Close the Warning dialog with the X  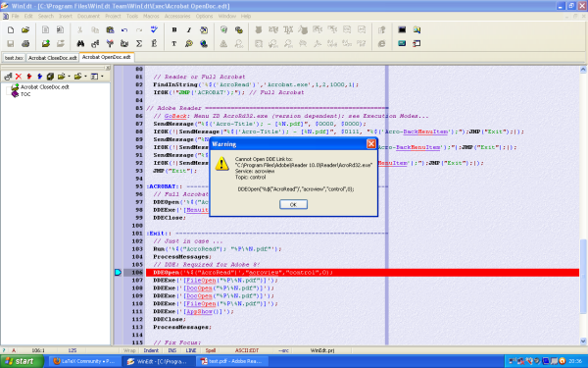[x=370, y=144]
